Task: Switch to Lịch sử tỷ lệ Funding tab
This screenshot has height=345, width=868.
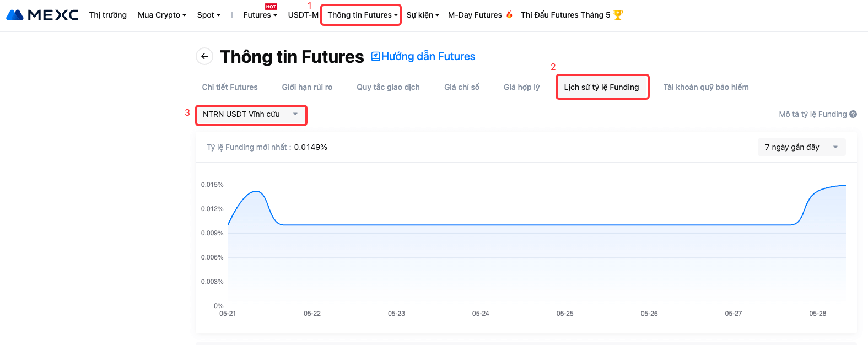Action: (x=601, y=87)
